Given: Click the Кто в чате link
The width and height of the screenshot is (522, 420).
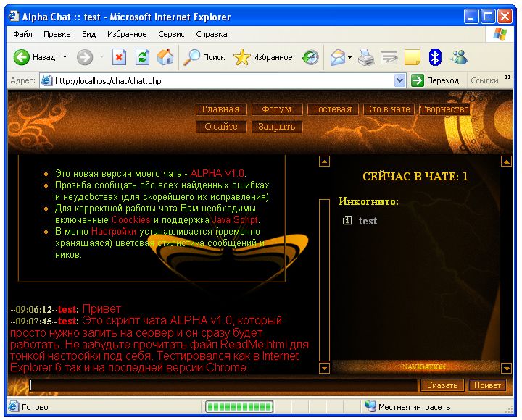Looking at the screenshot, I should (389, 109).
